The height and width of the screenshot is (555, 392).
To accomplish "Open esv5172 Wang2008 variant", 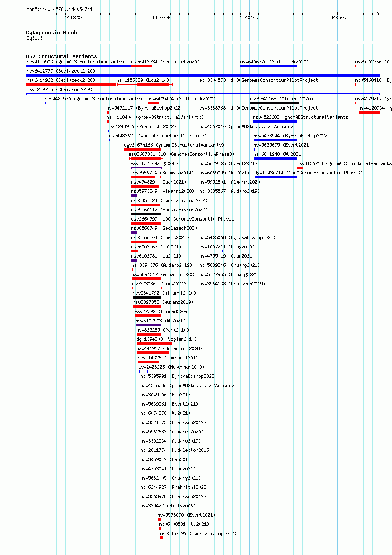I will point(154,163).
